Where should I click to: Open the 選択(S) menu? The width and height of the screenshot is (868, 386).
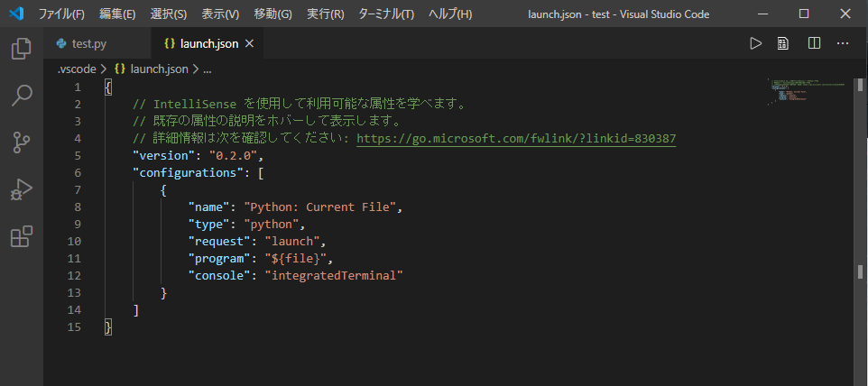169,14
